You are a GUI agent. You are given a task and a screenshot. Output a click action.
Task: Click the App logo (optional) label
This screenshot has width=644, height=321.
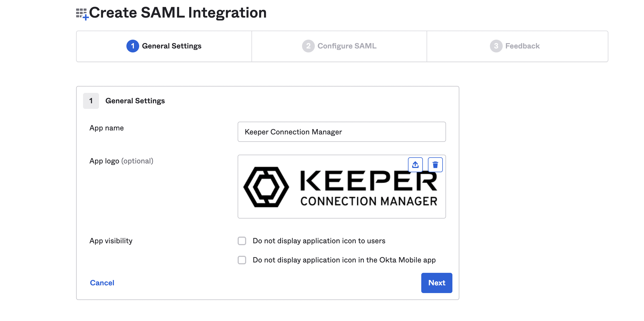121,161
